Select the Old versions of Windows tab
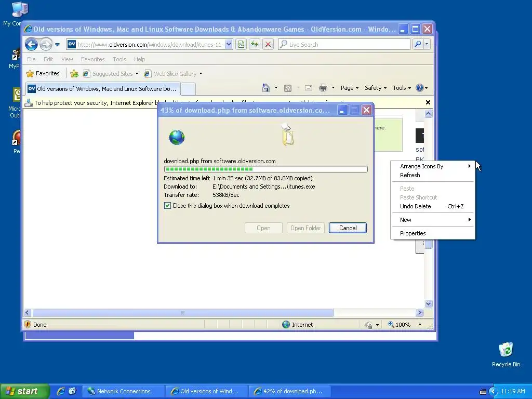The width and height of the screenshot is (532, 399). coord(102,89)
